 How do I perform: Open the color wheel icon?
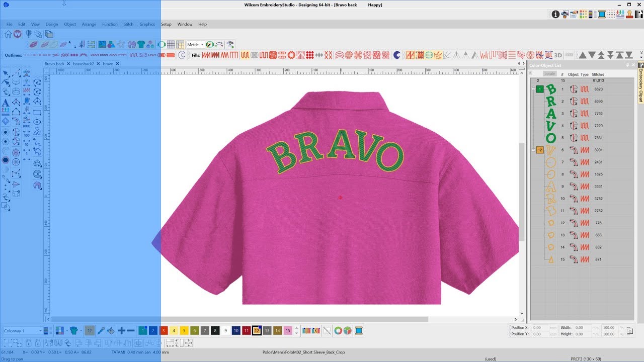click(x=338, y=331)
